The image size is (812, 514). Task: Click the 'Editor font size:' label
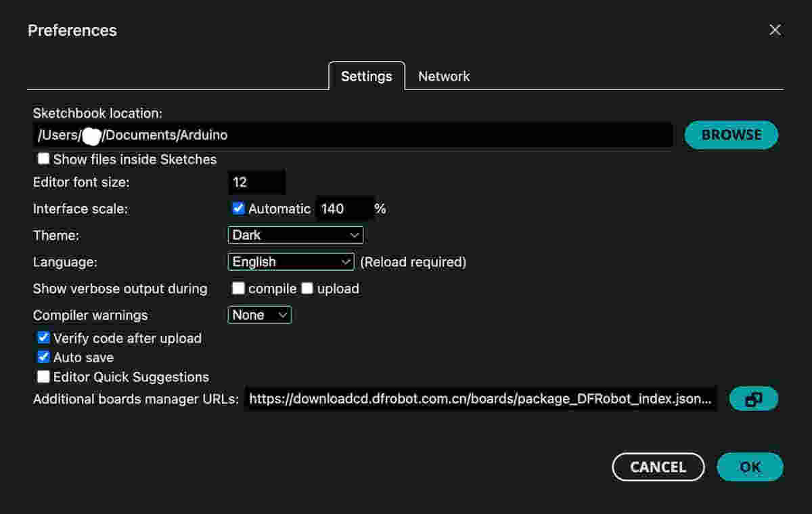tap(81, 182)
